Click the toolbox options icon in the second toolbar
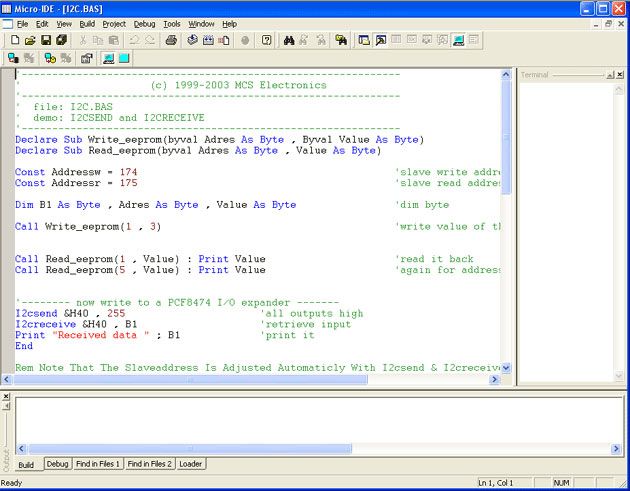Viewport: 630px width, 491px height. (x=87, y=58)
